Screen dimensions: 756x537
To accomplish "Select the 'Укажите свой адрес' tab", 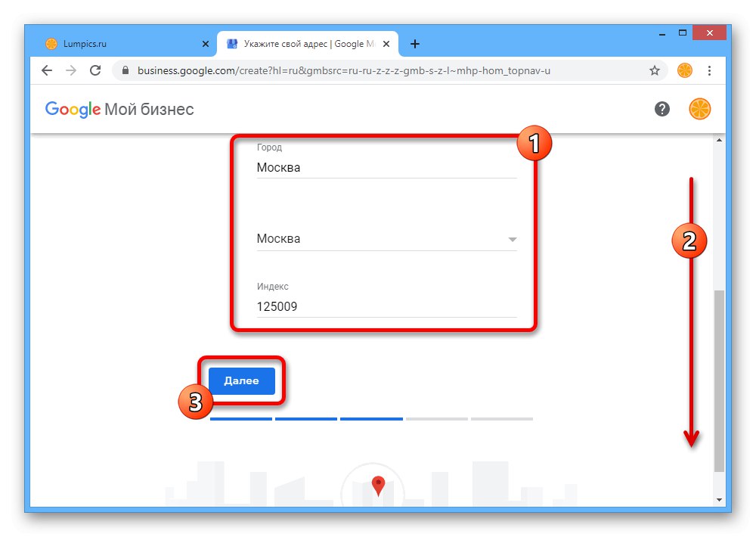I will click(308, 44).
